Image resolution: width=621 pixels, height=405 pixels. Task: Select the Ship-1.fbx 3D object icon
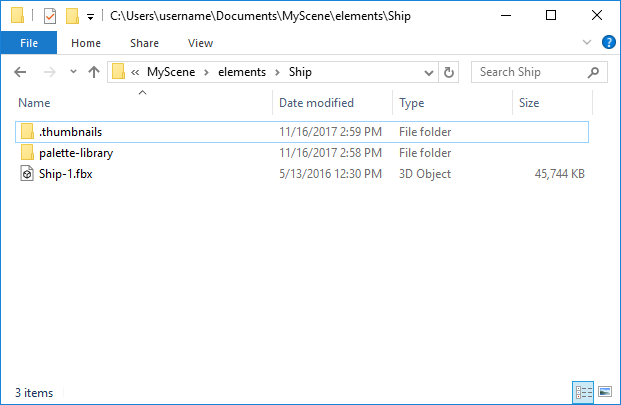[27, 174]
